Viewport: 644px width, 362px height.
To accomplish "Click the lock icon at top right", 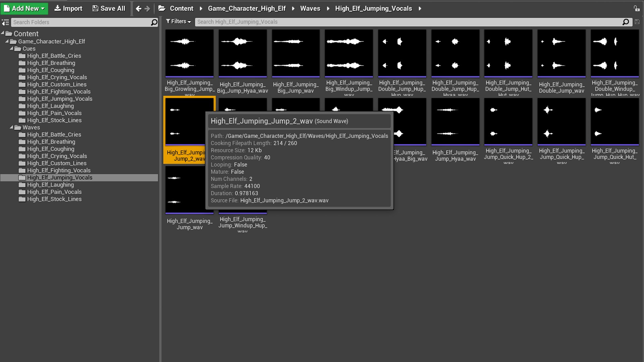I will (636, 9).
